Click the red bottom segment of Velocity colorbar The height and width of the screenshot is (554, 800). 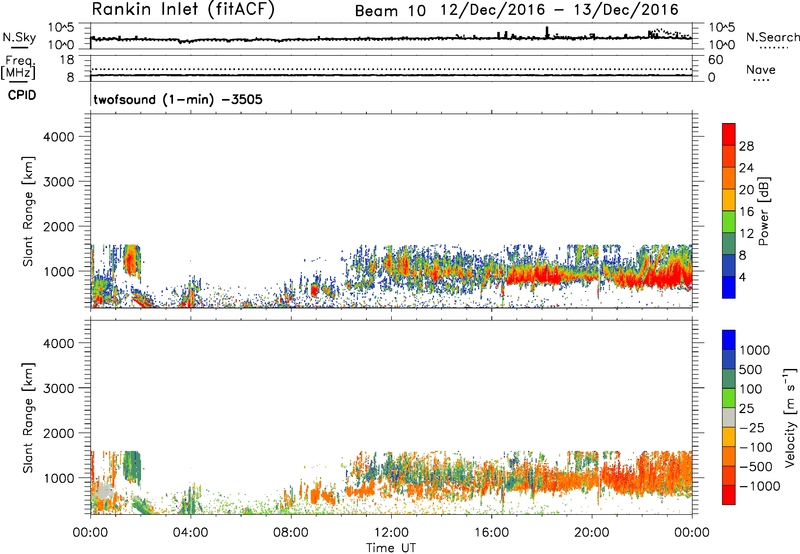click(729, 495)
